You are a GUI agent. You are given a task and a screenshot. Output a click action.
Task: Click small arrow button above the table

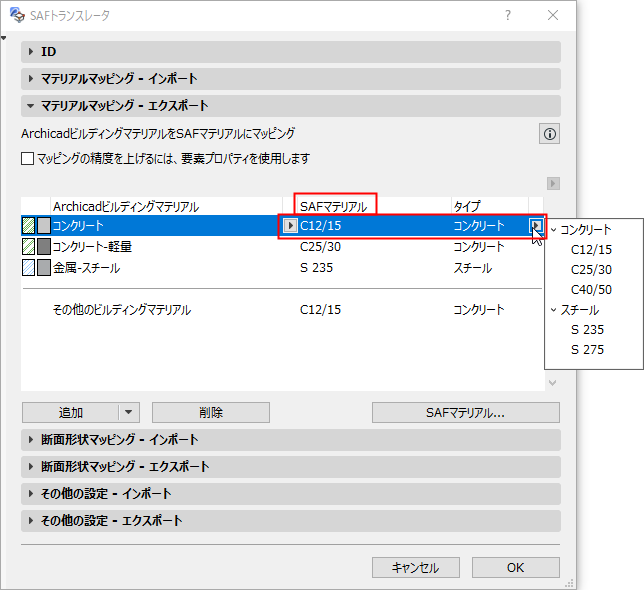point(553,184)
